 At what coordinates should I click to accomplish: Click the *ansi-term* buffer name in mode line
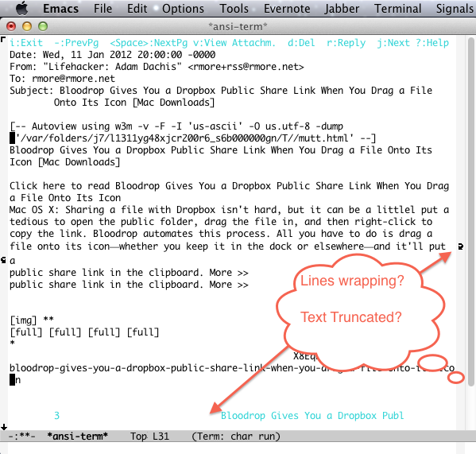(78, 437)
